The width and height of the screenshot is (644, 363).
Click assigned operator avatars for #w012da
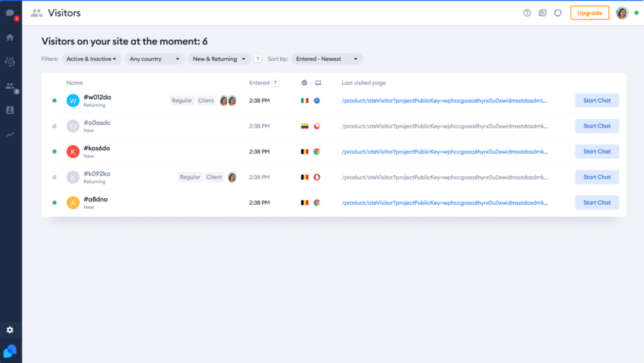pyautogui.click(x=228, y=100)
